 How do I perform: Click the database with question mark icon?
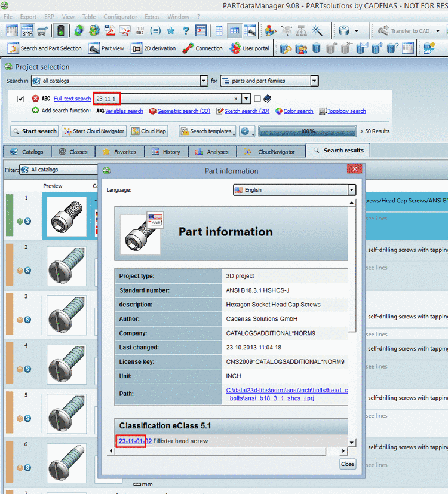pos(392,48)
